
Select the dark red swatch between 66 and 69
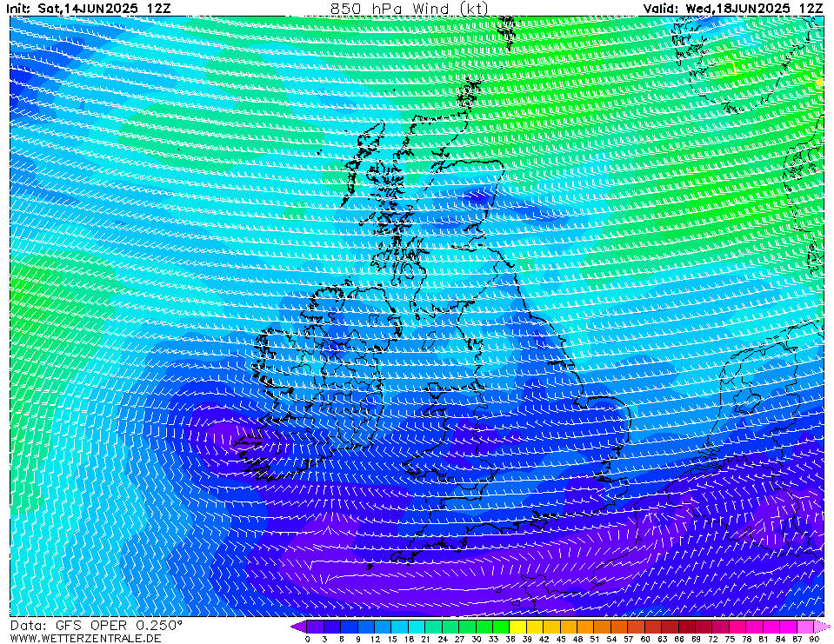coord(687,627)
